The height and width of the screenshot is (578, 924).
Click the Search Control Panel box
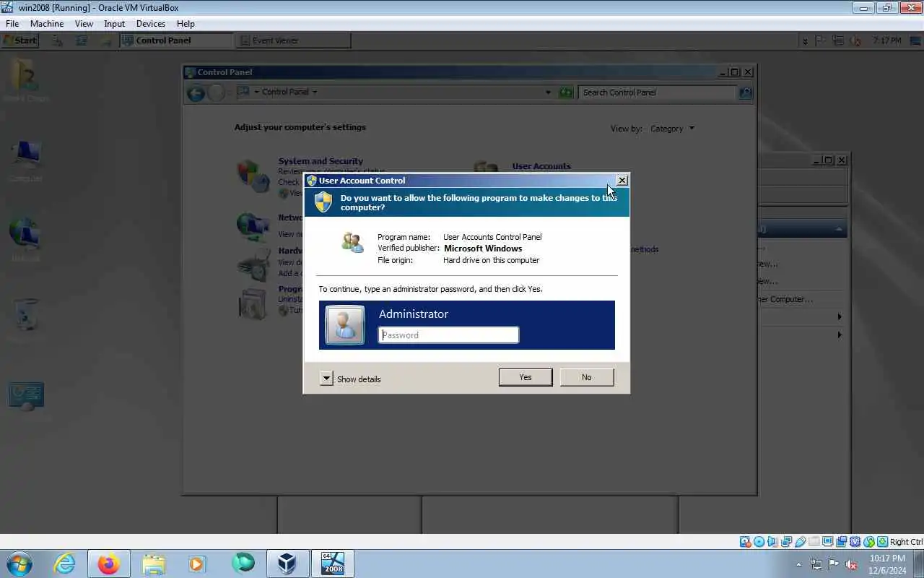(658, 92)
